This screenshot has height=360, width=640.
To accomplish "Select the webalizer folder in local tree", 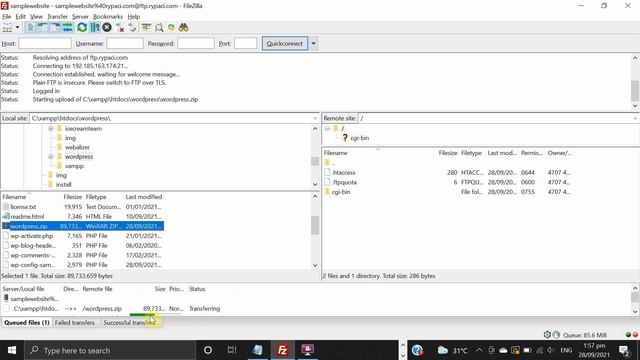I will [77, 147].
